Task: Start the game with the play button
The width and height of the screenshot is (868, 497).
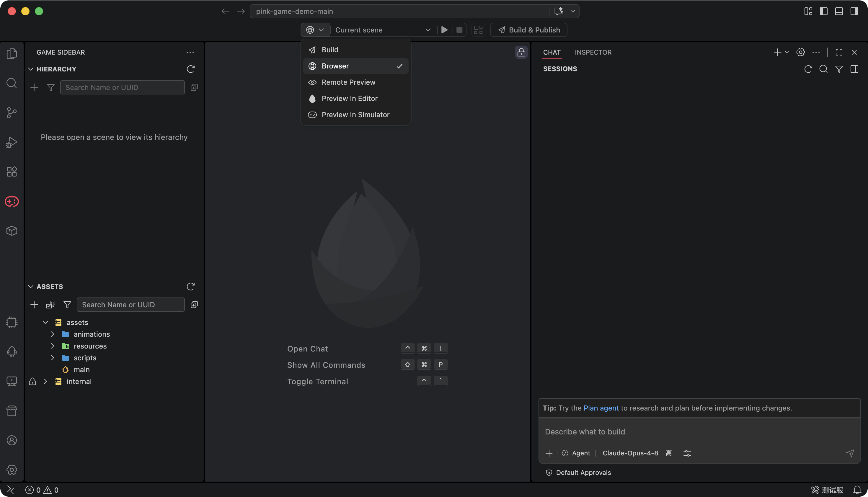Action: [444, 30]
